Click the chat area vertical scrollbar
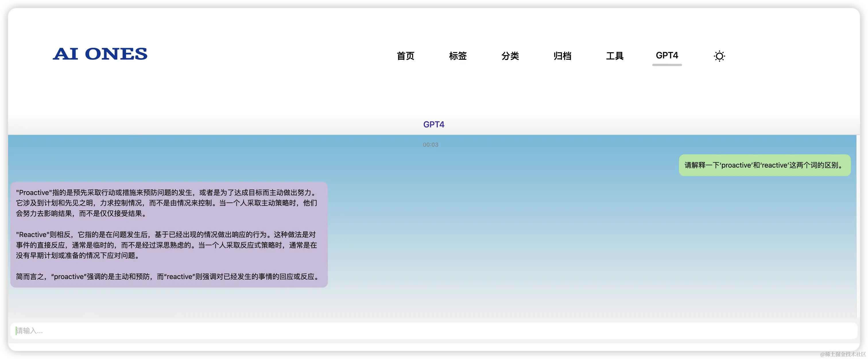 tap(858, 226)
